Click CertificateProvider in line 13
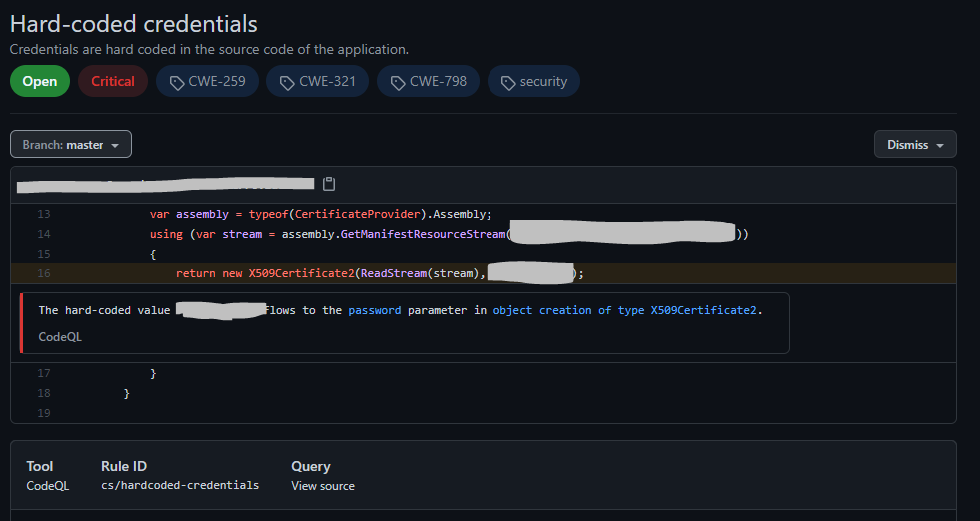This screenshot has height=521, width=980. [358, 214]
